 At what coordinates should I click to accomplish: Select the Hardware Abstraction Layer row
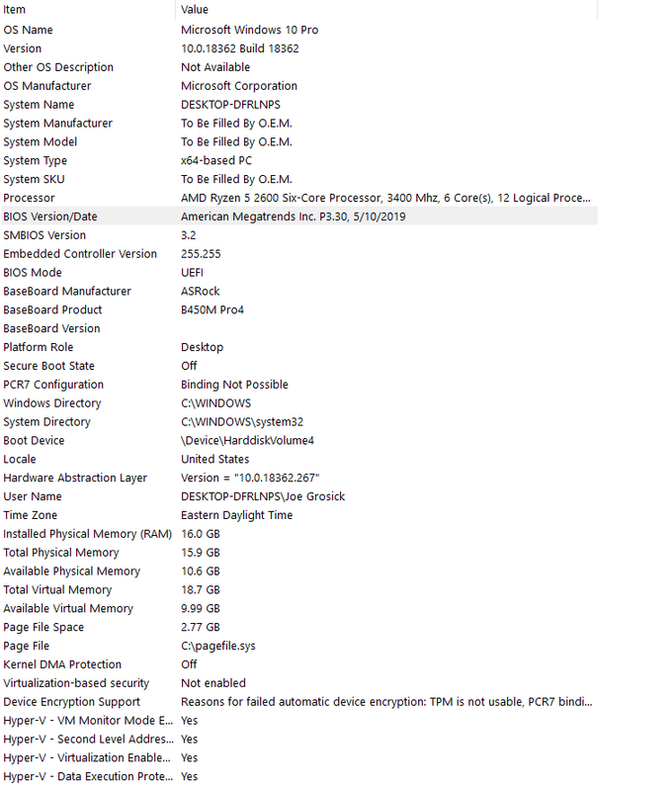tap(299, 478)
